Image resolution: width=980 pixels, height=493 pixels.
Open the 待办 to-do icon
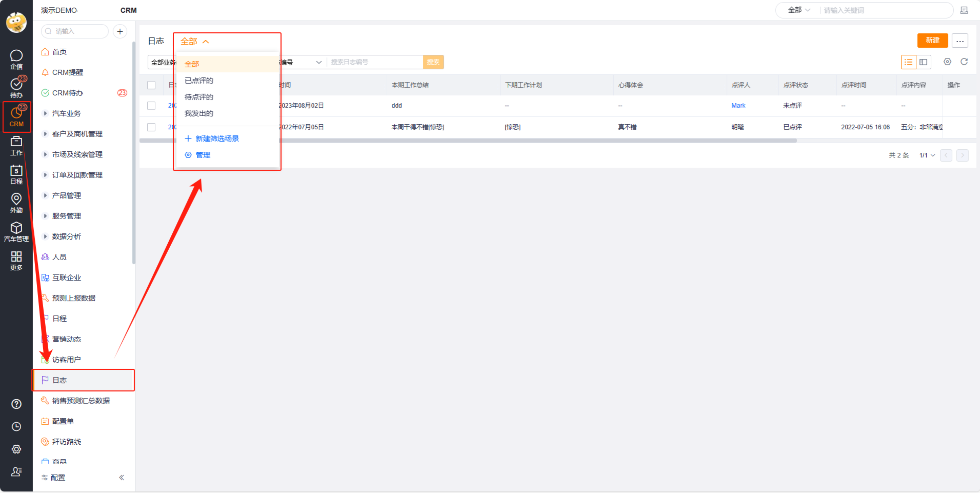pyautogui.click(x=16, y=88)
